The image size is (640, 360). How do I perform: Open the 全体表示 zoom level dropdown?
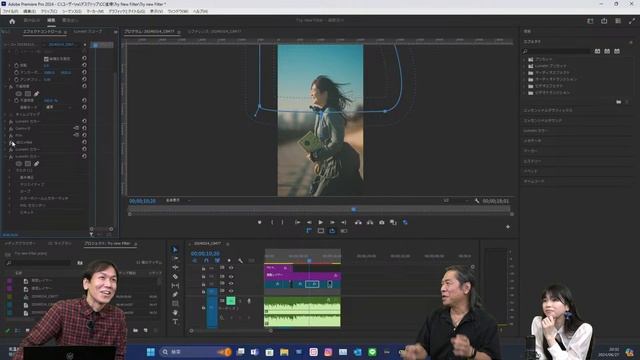click(178, 200)
